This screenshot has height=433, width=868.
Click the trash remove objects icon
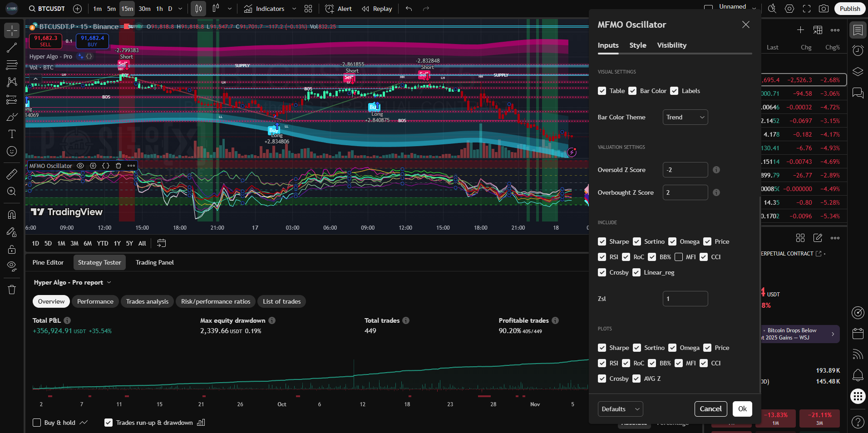coord(12,290)
